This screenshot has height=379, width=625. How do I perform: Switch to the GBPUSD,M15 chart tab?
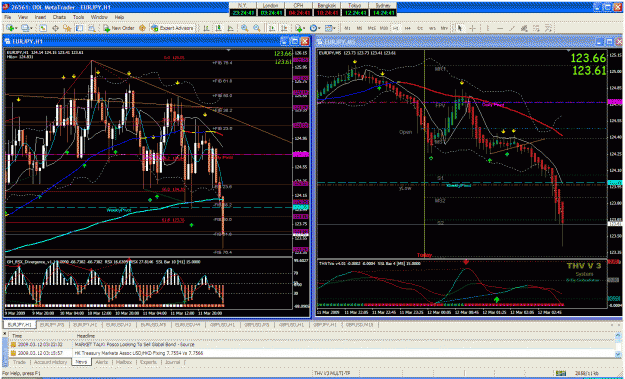(x=360, y=325)
